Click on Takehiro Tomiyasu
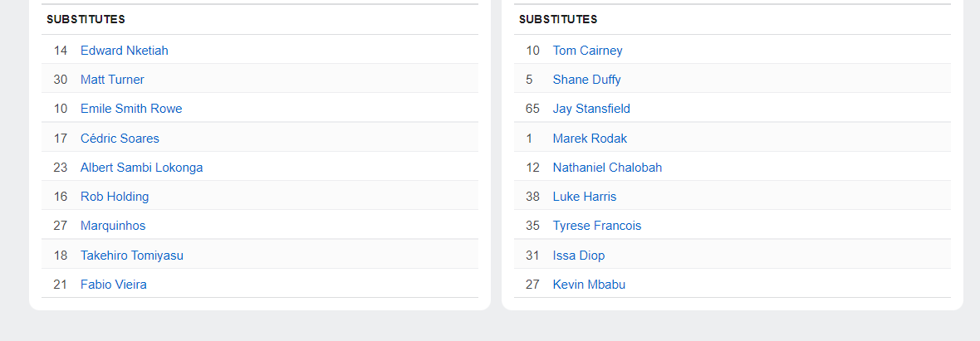This screenshot has width=980, height=341. click(131, 256)
